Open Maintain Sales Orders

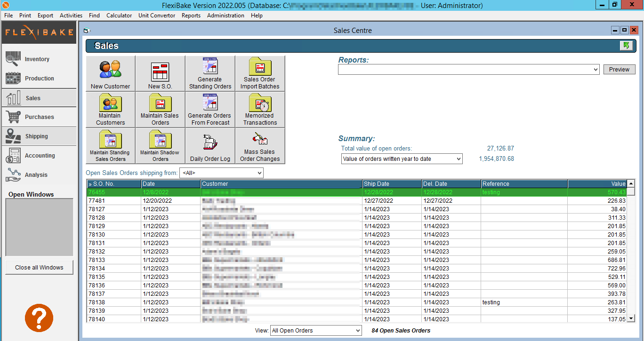(161, 110)
